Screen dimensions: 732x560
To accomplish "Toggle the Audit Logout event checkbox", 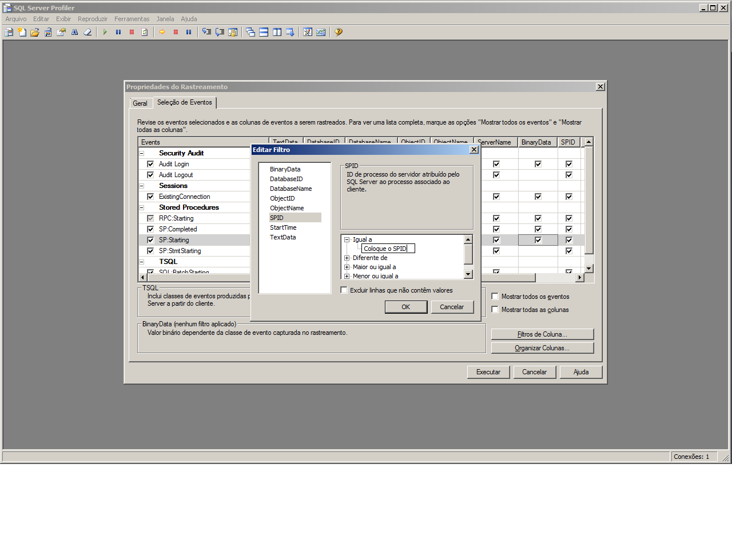I will [x=150, y=175].
